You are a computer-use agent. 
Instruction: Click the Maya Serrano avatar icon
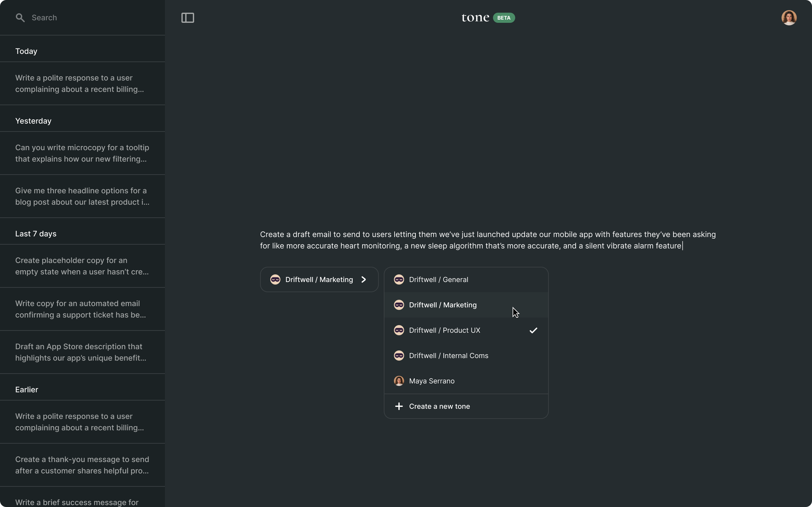pyautogui.click(x=399, y=381)
